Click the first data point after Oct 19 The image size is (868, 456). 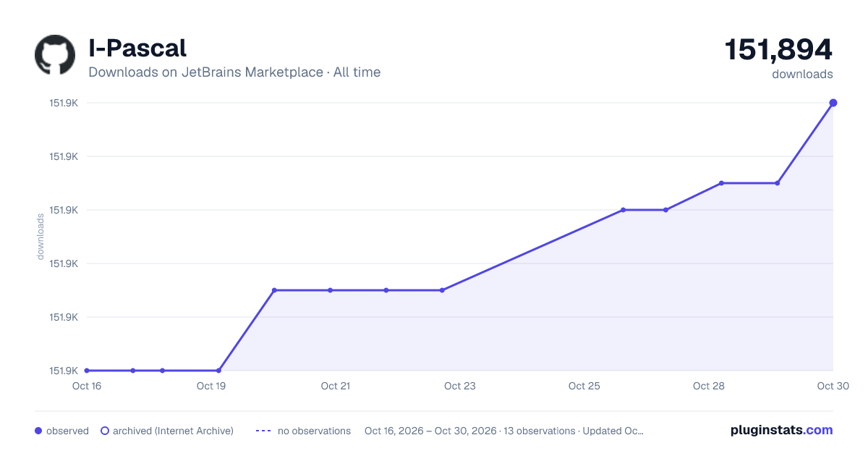pyautogui.click(x=274, y=290)
